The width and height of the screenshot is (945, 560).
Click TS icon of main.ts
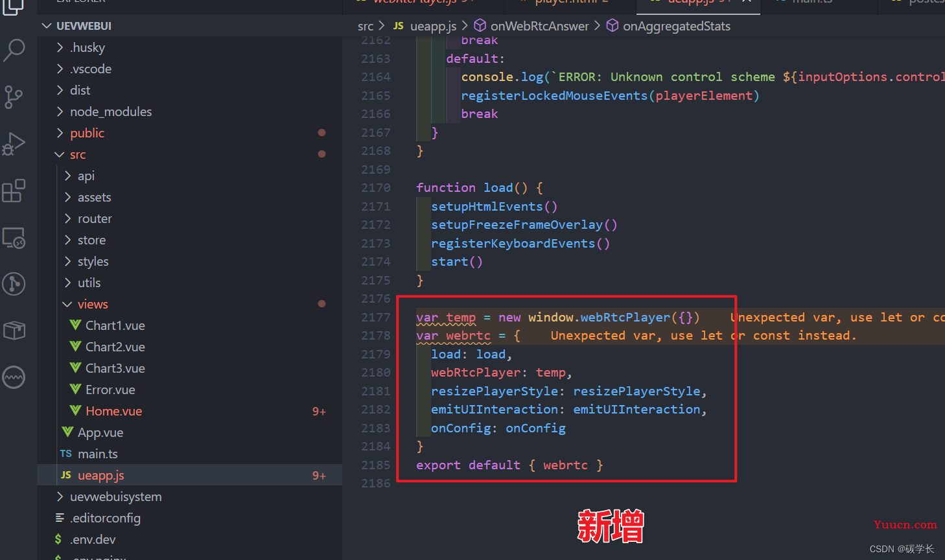tap(66, 454)
